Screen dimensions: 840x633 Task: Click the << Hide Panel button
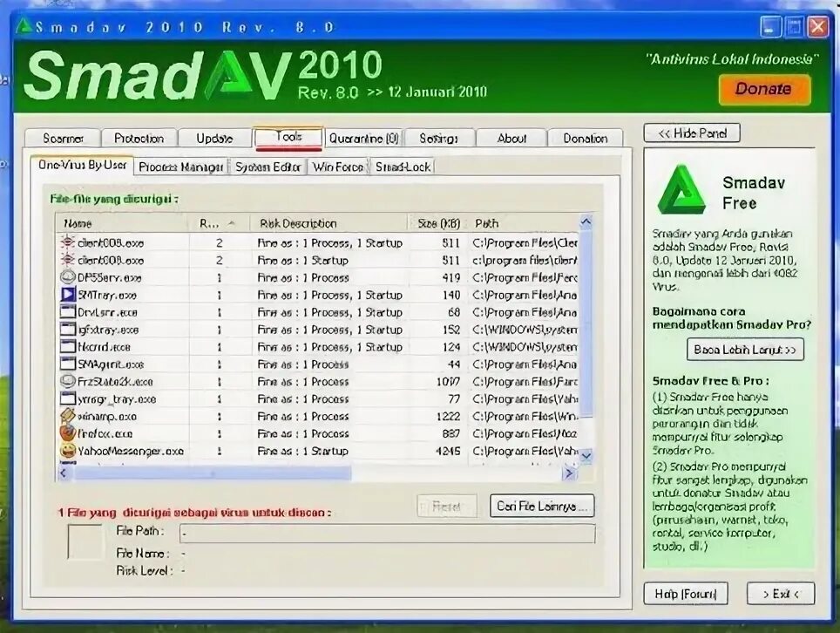click(x=692, y=133)
